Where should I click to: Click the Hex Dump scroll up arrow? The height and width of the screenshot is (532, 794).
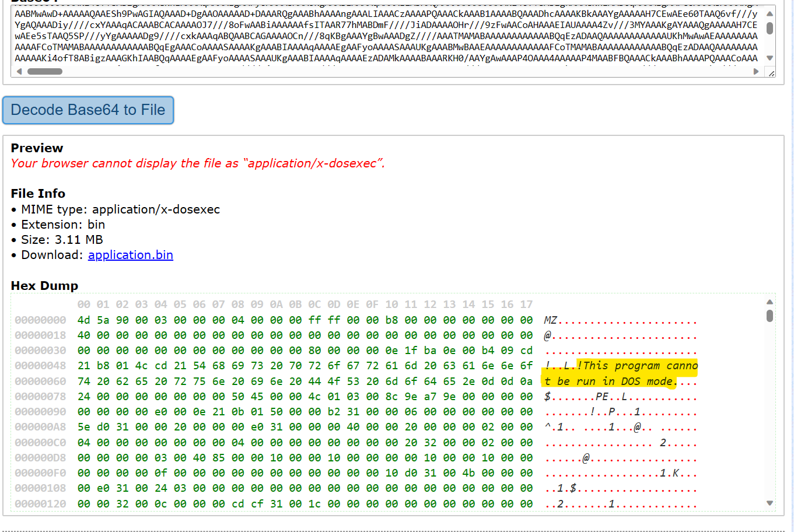(x=769, y=302)
